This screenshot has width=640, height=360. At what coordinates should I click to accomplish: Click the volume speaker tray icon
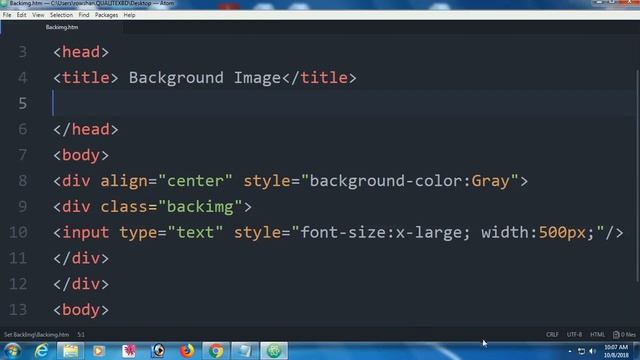593,351
